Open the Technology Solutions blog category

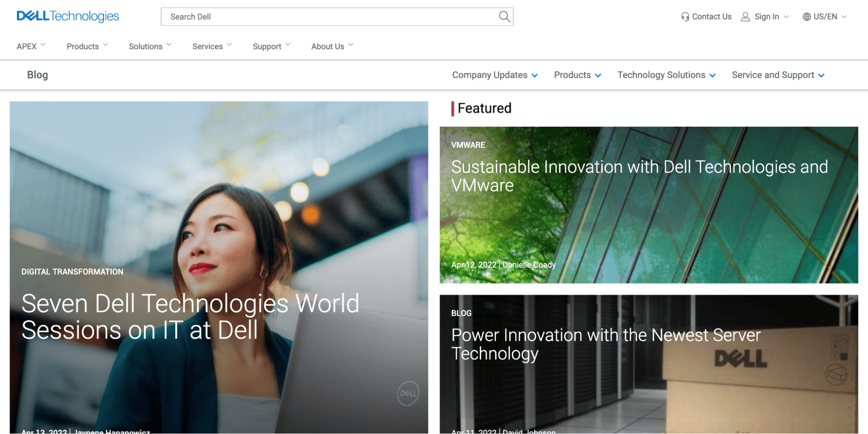click(666, 75)
